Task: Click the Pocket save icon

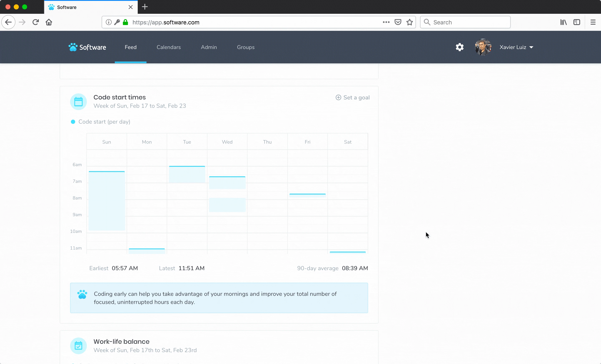Action: pos(398,23)
